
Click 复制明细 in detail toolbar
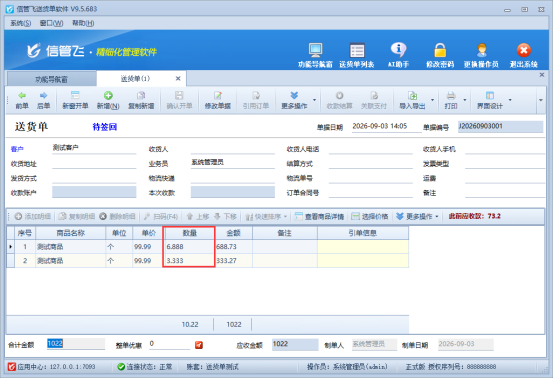(77, 217)
